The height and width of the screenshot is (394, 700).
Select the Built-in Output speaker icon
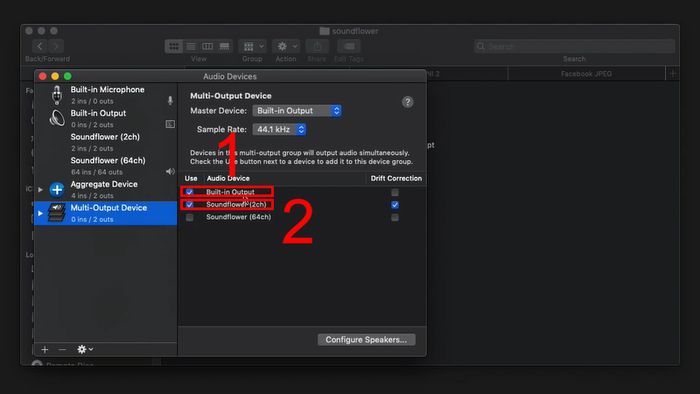57,118
